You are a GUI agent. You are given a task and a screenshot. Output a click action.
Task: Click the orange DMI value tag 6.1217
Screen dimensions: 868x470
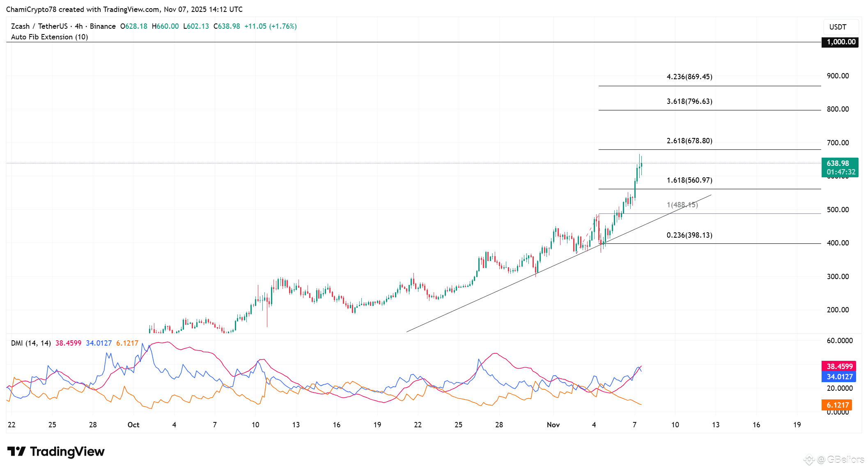[838, 405]
